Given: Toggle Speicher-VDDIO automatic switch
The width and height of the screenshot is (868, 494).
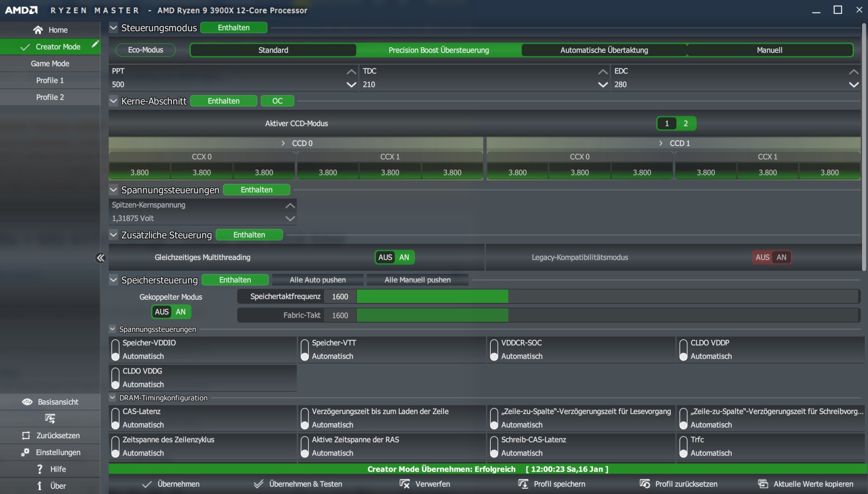Looking at the screenshot, I should 115,350.
